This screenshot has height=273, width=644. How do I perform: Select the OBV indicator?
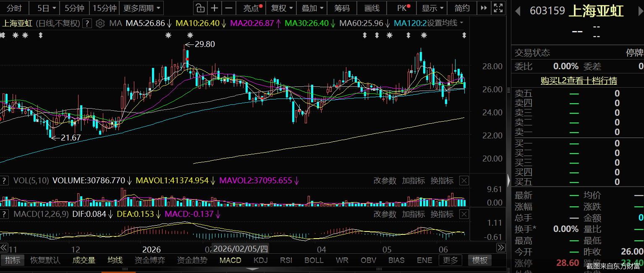click(x=369, y=260)
